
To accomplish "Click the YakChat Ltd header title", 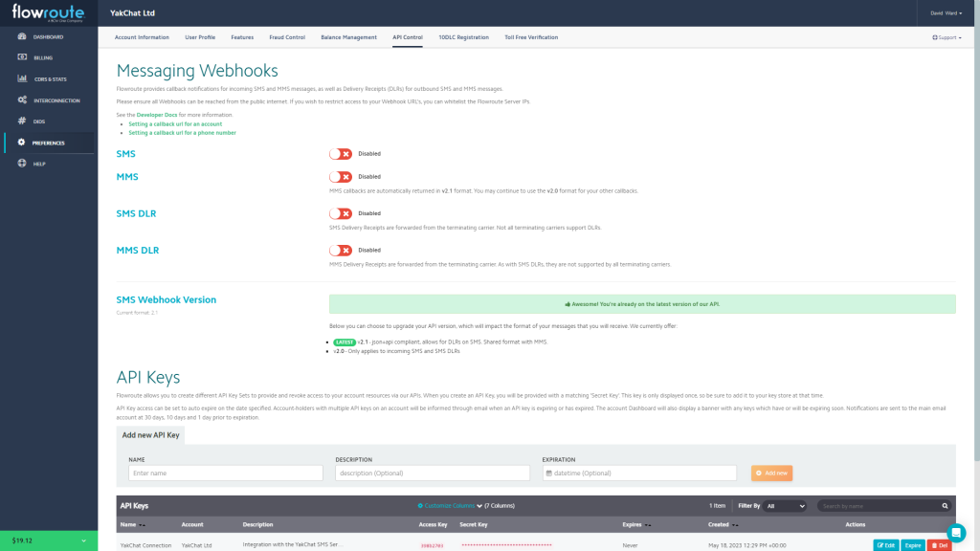I will coord(132,13).
